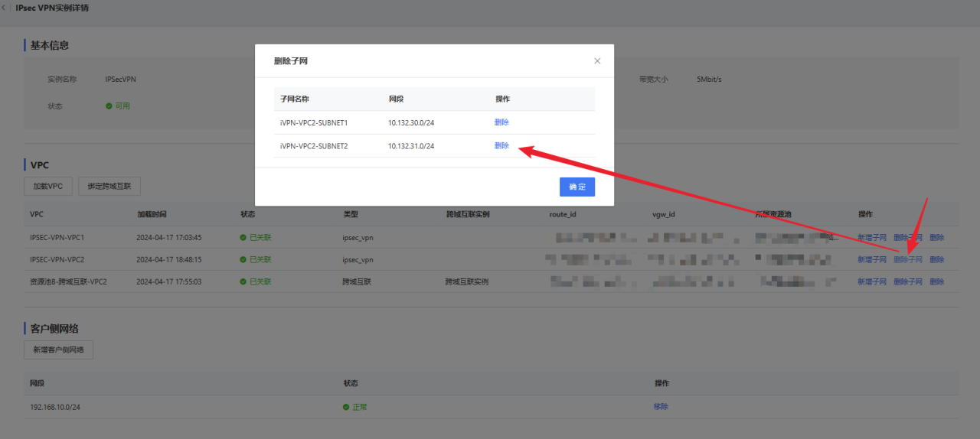This screenshot has width=980, height=439.
Task: Select the 10.132.31.0/24 cell in dialog
Action: (411, 146)
